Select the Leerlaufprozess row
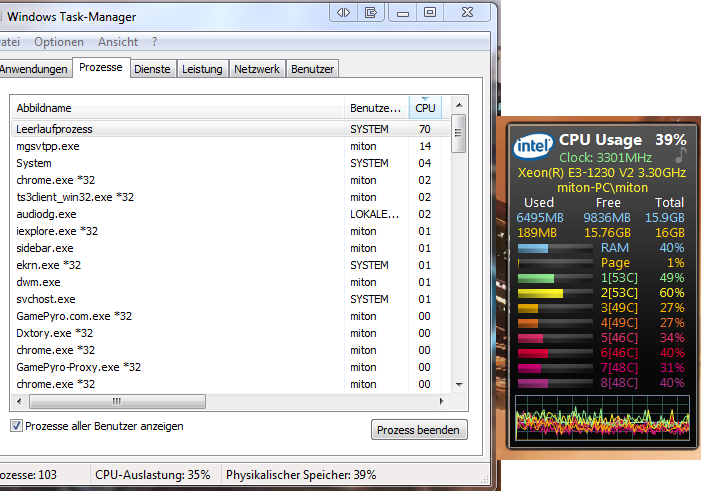 [230, 129]
